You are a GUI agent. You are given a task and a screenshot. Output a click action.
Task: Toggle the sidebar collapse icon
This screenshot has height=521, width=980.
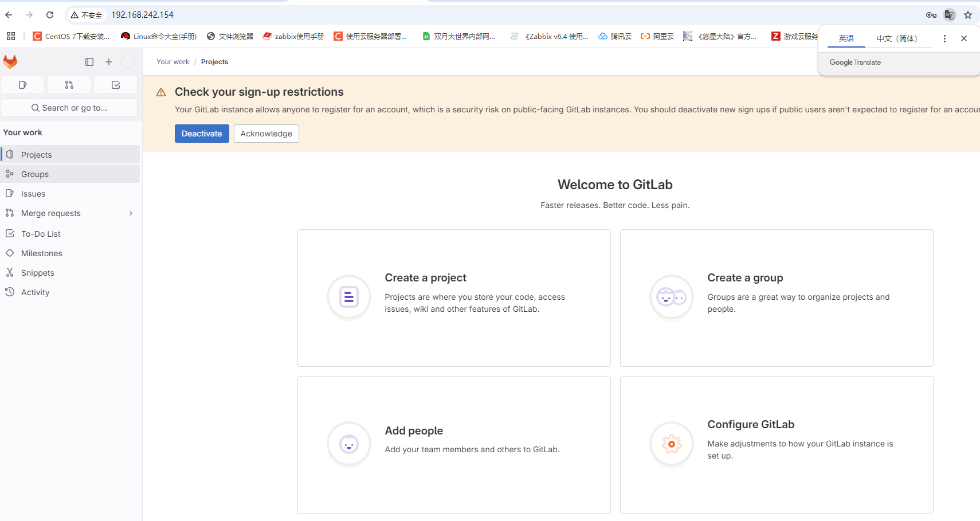click(x=89, y=62)
